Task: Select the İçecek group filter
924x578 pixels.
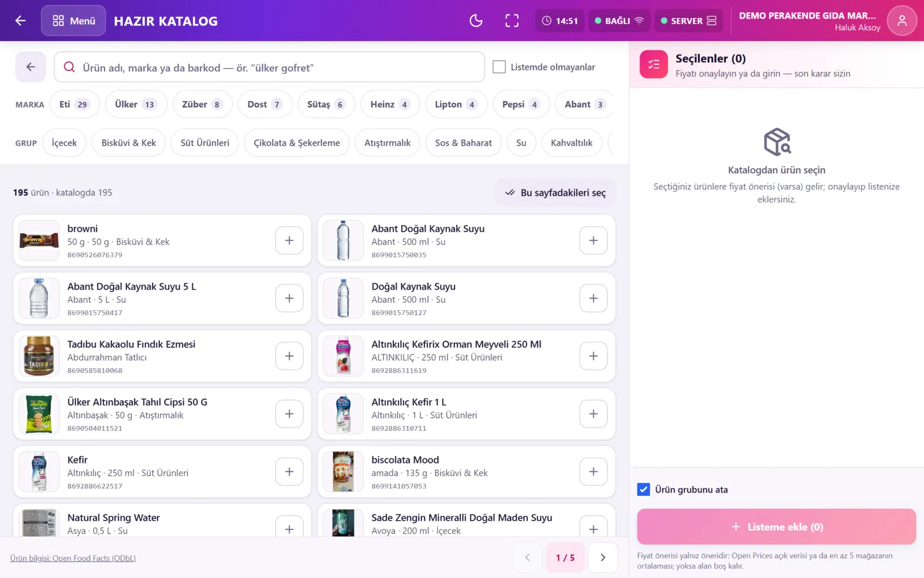Action: [x=64, y=143]
